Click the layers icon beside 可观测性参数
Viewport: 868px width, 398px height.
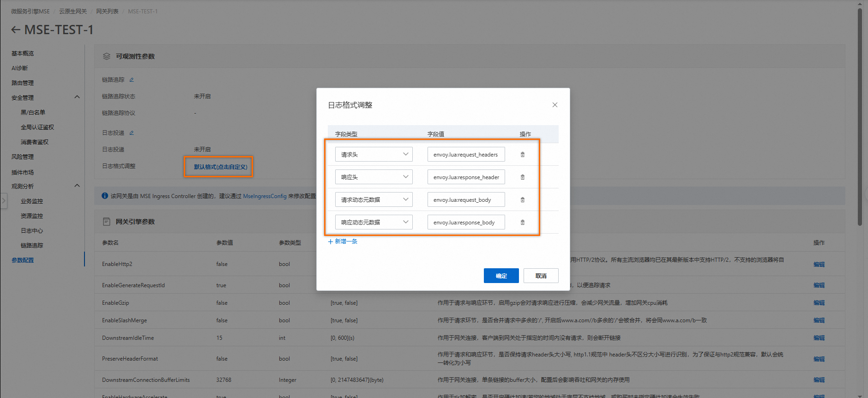point(107,56)
